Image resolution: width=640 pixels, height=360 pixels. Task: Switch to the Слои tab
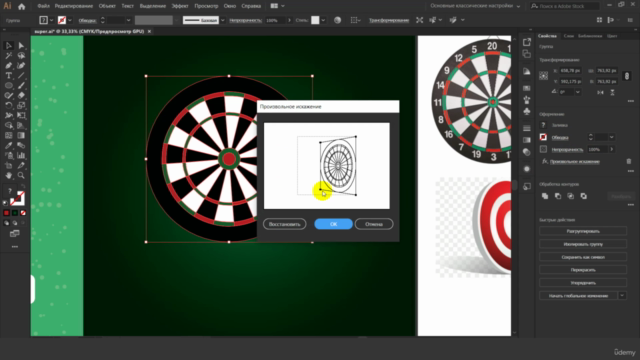coord(569,36)
